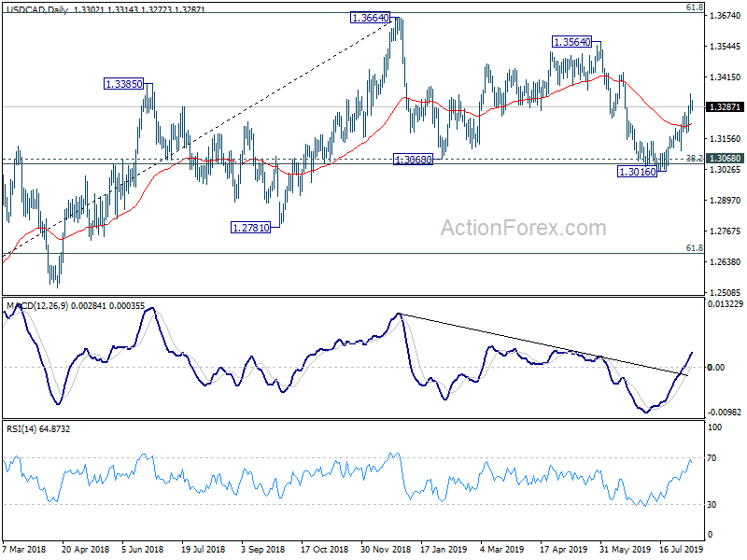
Task: Click the MACD scale value -0.00982
Action: 726,413
